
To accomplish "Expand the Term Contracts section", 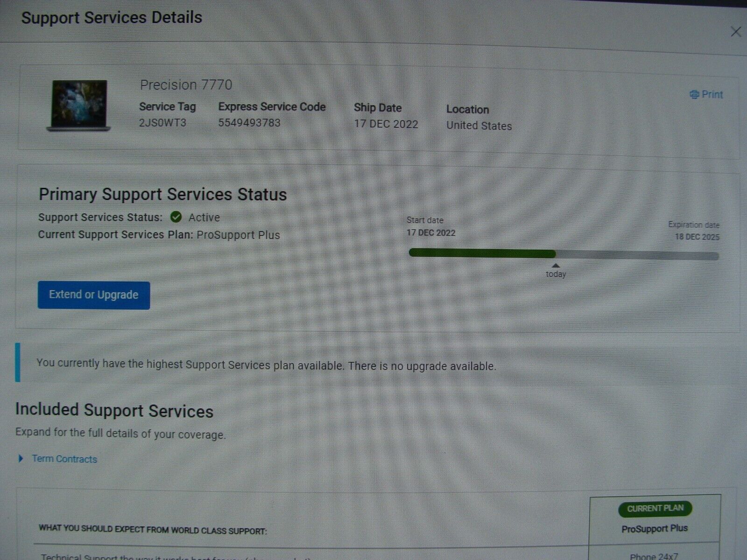I will coord(21,459).
